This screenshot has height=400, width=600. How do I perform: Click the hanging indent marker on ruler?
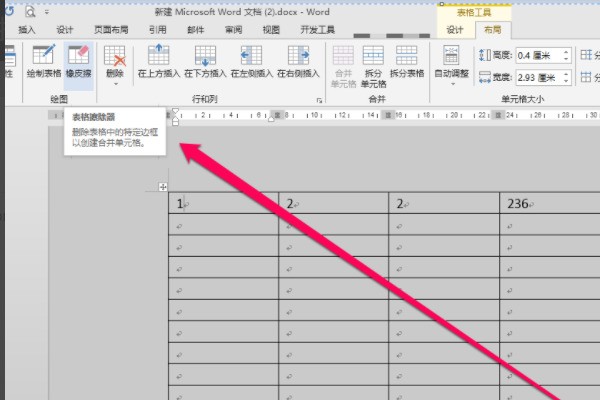point(175,121)
